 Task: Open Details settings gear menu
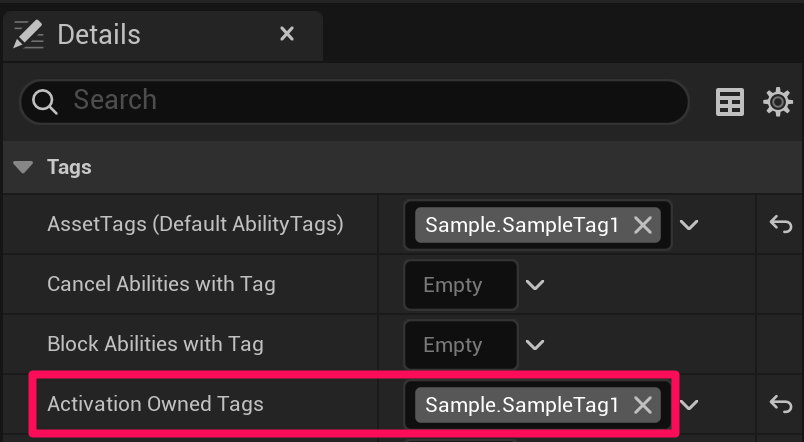tap(778, 101)
